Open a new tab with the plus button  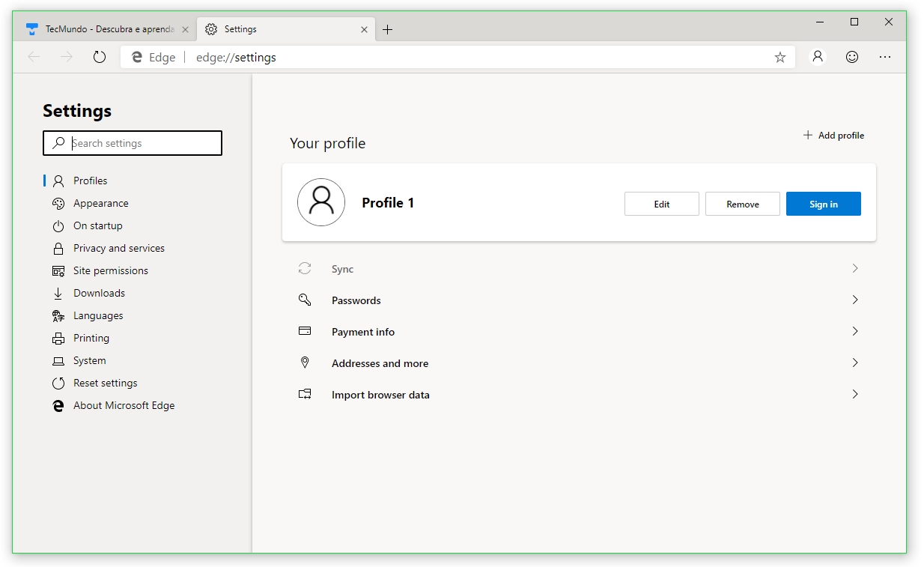(x=387, y=30)
